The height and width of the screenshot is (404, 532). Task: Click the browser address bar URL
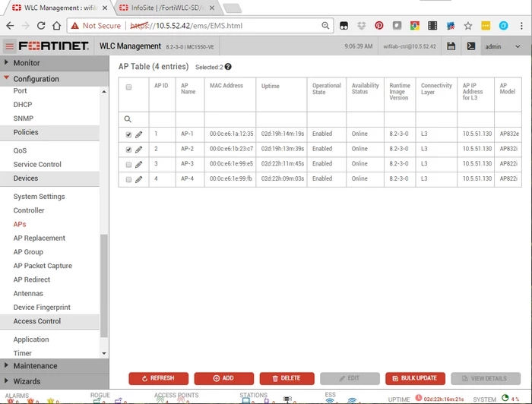click(186, 26)
